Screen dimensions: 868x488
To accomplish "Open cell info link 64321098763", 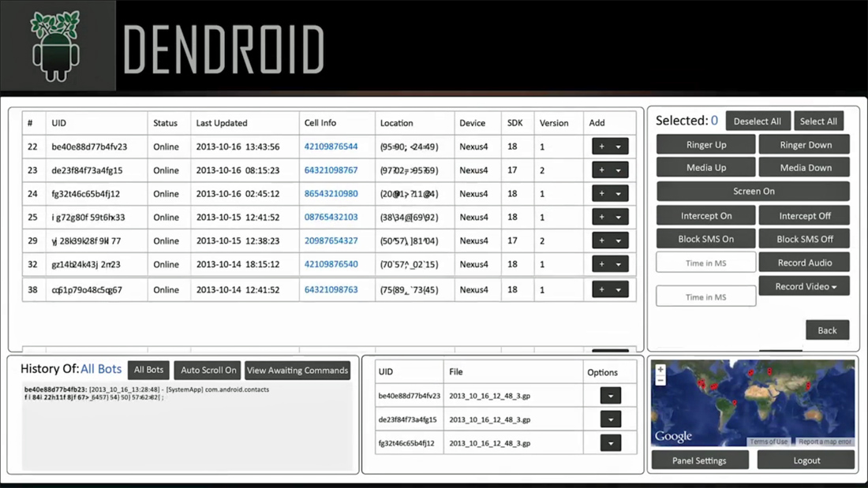I will [331, 289].
